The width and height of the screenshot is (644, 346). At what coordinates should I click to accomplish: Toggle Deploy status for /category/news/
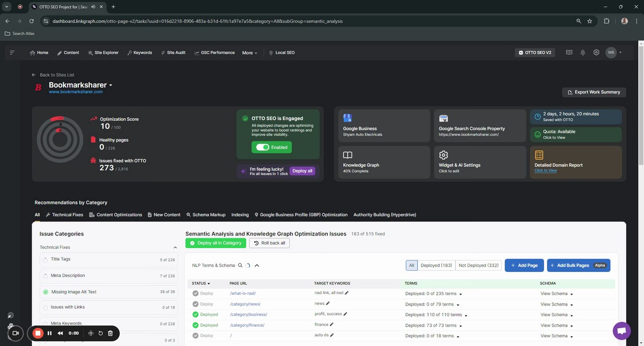coord(203,304)
